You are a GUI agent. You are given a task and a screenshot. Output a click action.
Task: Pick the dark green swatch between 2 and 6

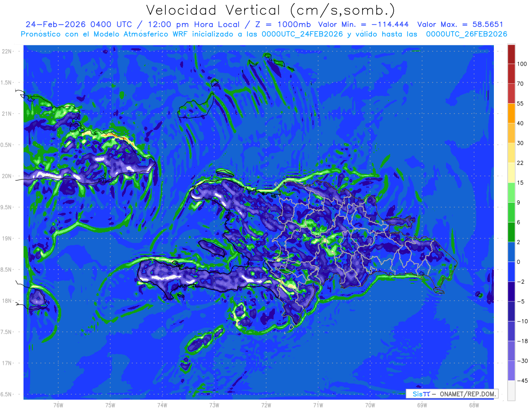(x=511, y=232)
